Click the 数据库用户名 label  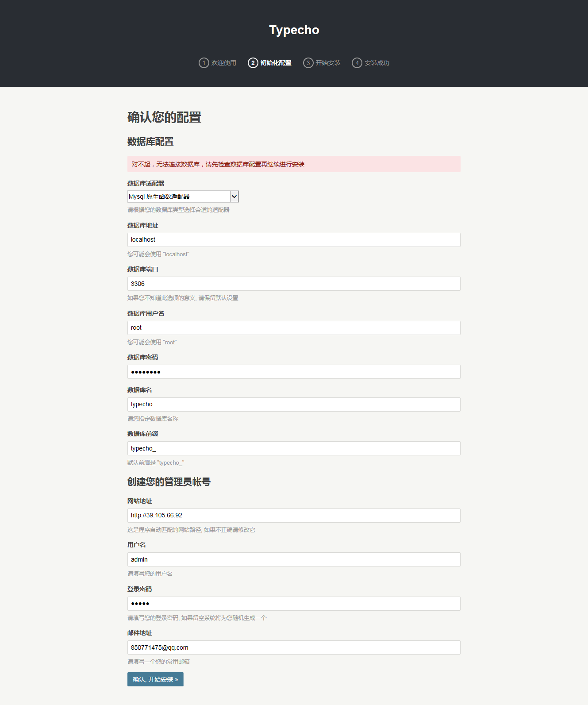pyautogui.click(x=146, y=313)
